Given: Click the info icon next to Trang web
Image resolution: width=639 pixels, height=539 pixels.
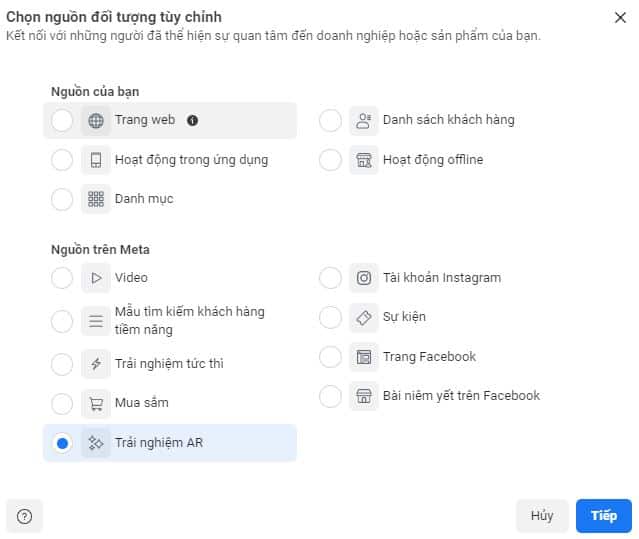Looking at the screenshot, I should click(193, 120).
